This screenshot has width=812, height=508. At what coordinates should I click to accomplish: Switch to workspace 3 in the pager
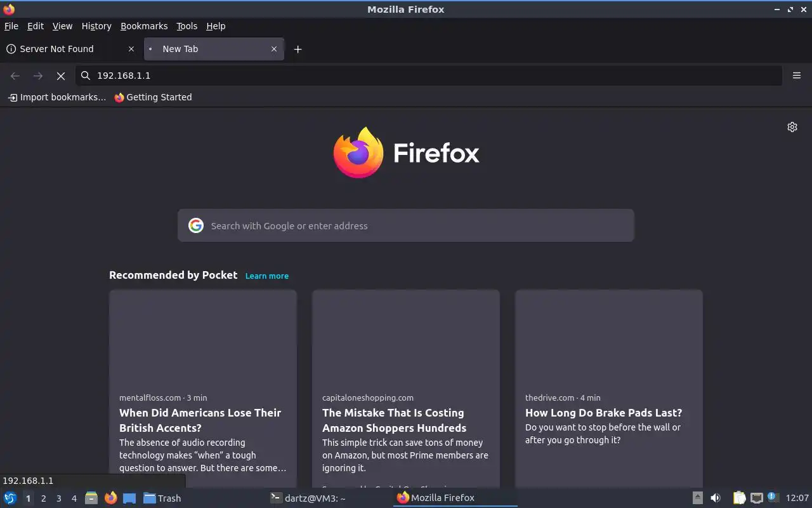click(58, 498)
